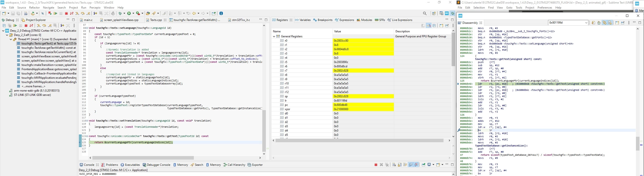Viewport: 644px width, 176px height.
Task: Switch to the Variables tab
Action: 302,20
